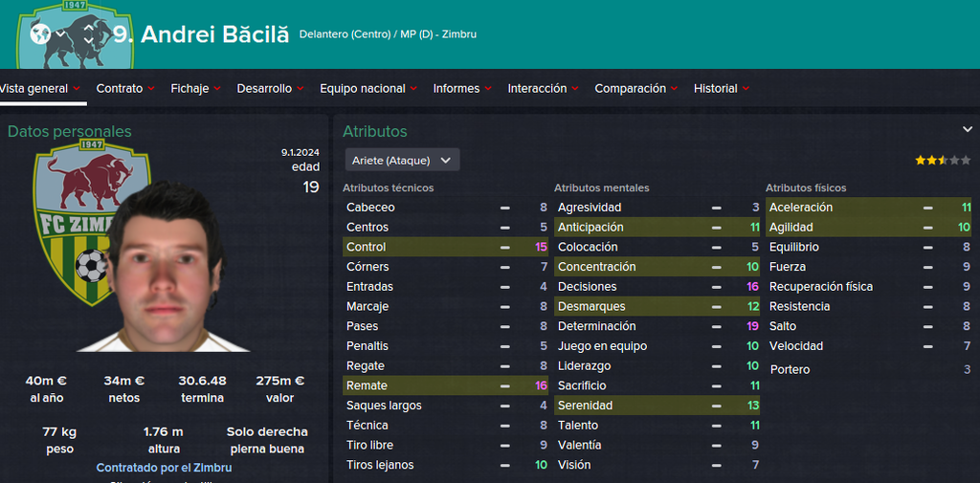Open the Fichaje menu
Screen dimensions: 980x483
pyautogui.click(x=195, y=88)
